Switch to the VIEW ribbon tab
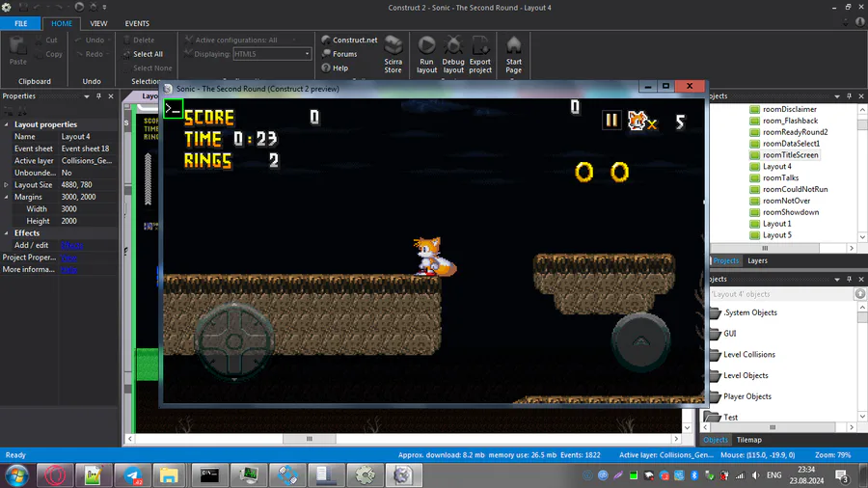This screenshot has width=868, height=488. (98, 23)
